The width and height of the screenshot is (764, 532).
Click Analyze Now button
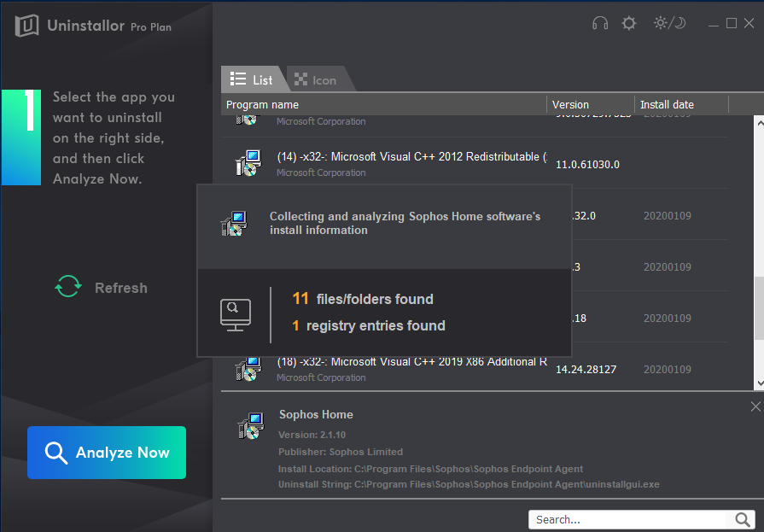pyautogui.click(x=107, y=452)
